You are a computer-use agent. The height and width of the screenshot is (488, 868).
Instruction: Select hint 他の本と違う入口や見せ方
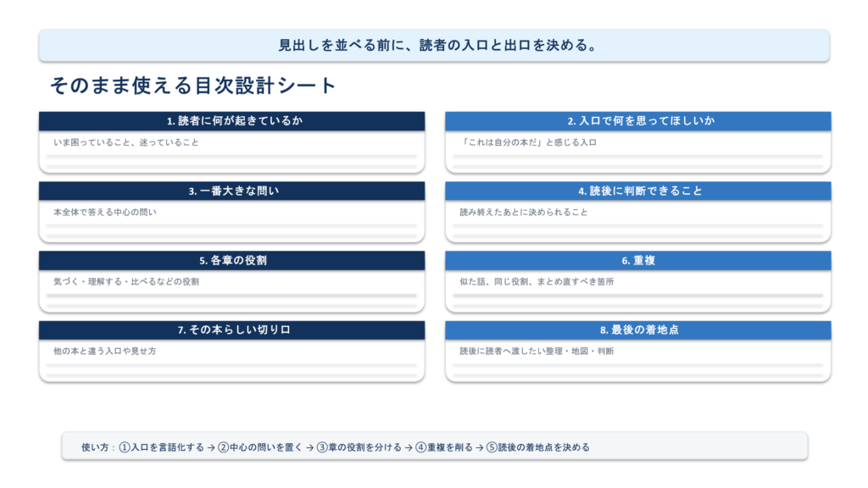(x=104, y=351)
